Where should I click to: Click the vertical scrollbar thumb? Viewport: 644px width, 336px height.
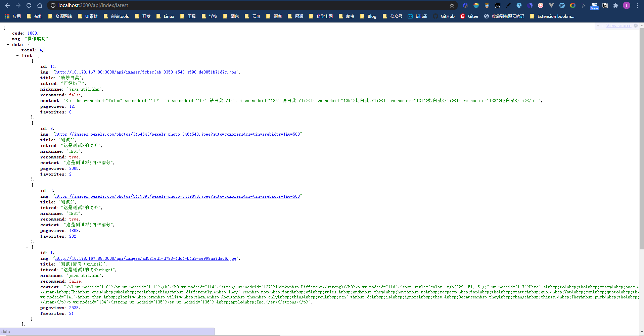[641, 139]
